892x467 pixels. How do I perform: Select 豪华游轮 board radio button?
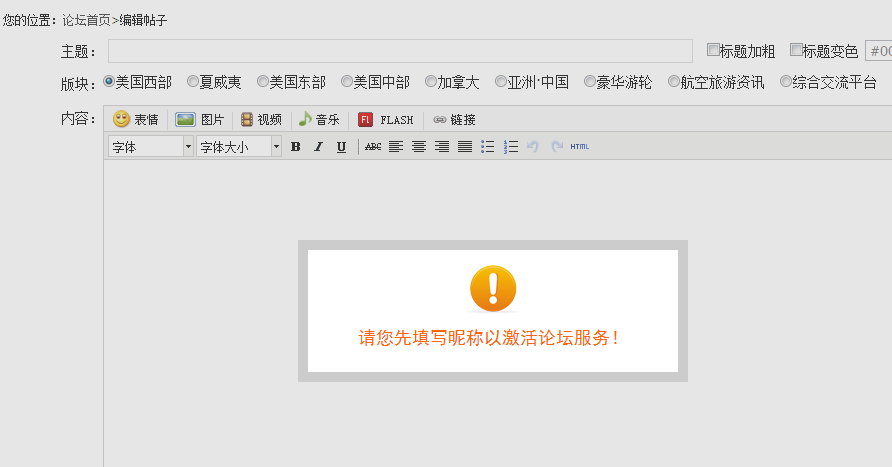590,81
